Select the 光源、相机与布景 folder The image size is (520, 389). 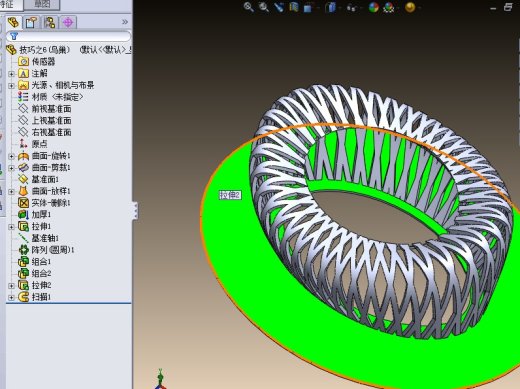[63, 85]
